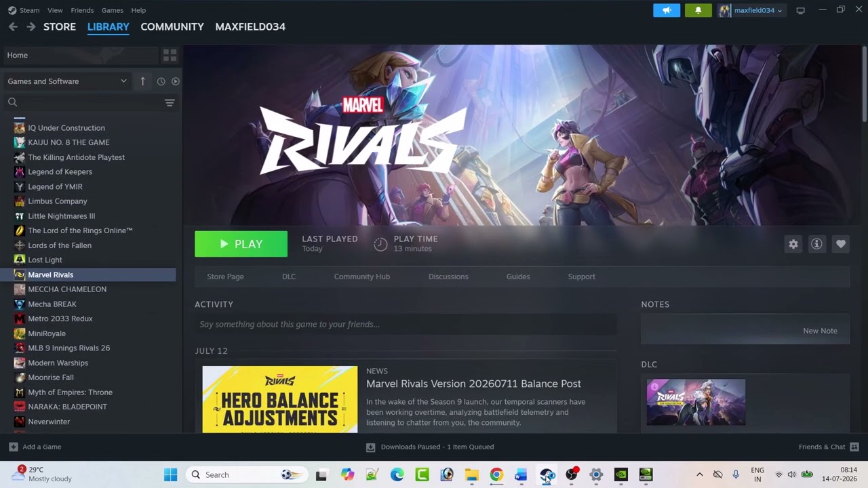
Task: Open Marvel Rivals manage settings gear
Action: point(793,244)
